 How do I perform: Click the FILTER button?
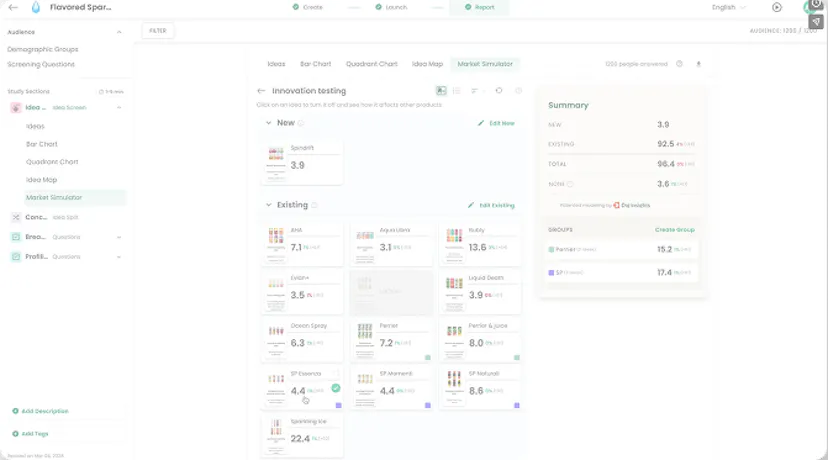[158, 31]
